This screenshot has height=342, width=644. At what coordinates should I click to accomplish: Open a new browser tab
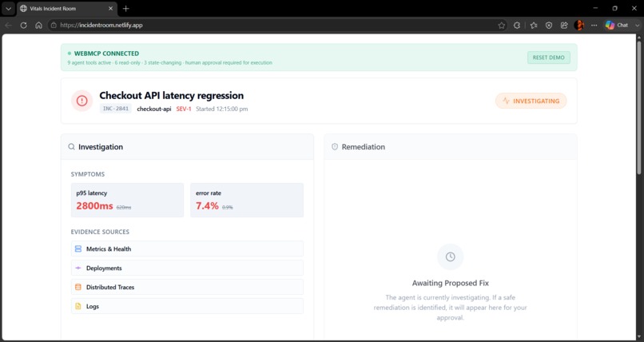[x=126, y=9]
